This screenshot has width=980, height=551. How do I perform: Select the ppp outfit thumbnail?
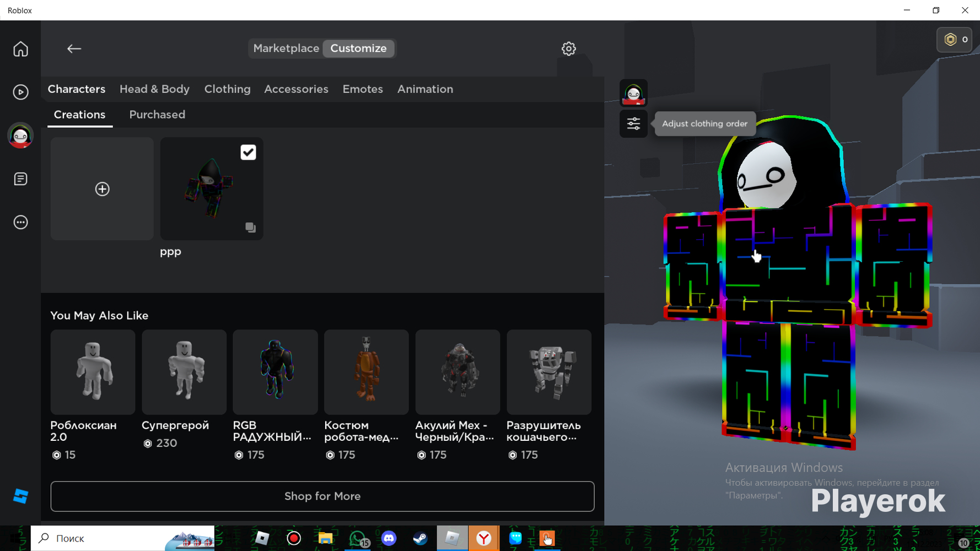(x=212, y=189)
